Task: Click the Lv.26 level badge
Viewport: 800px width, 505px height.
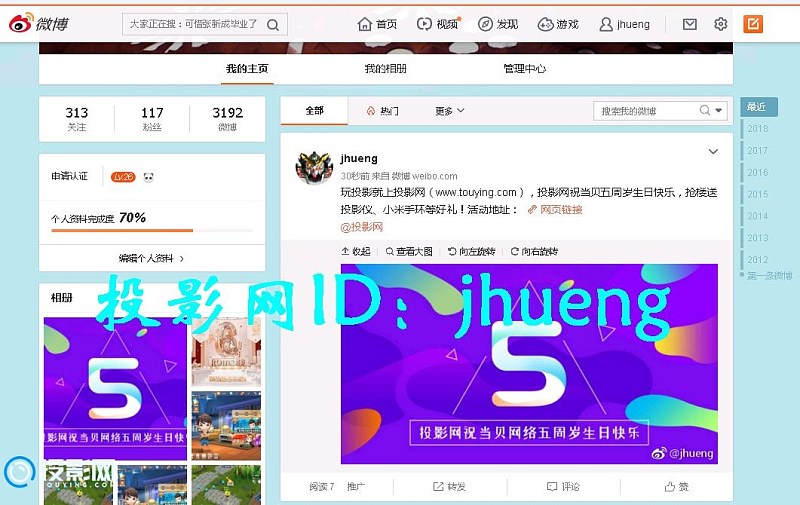Action: click(x=123, y=177)
